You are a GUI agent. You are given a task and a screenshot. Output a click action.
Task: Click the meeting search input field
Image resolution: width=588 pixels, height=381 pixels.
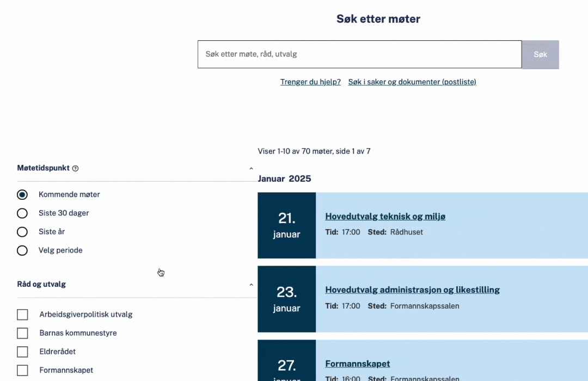tap(359, 54)
